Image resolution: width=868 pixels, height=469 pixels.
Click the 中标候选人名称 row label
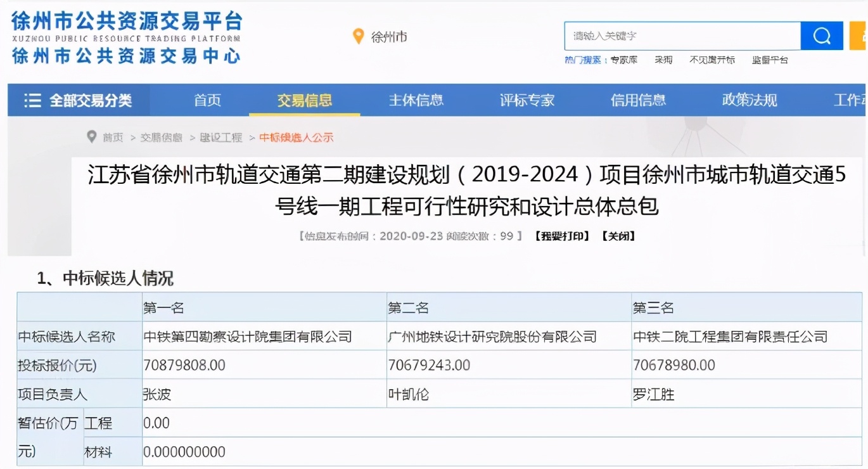pyautogui.click(x=67, y=337)
